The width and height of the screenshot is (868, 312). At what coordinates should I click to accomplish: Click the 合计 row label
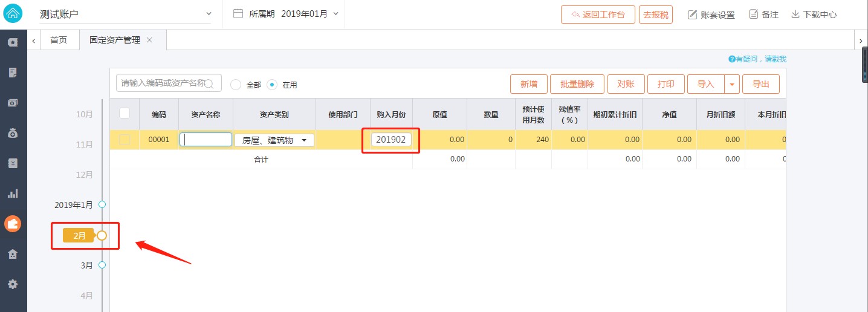(261, 159)
